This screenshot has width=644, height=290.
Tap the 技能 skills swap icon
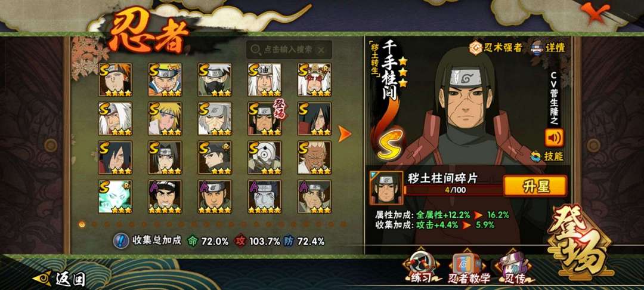point(547,156)
